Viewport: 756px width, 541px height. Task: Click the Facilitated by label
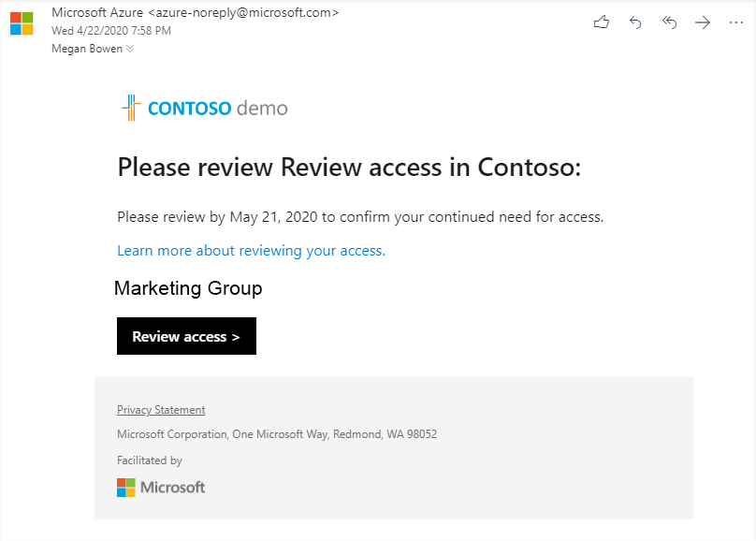(150, 460)
